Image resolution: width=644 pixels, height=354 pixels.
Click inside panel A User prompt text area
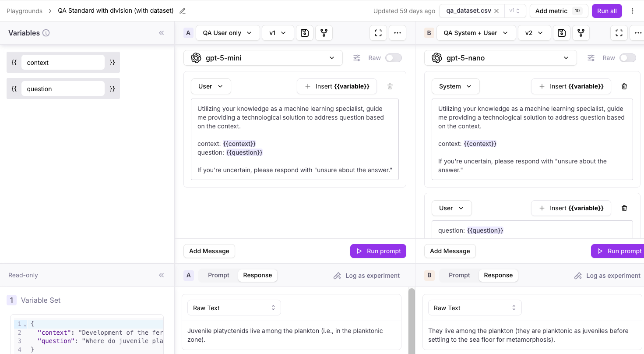point(295,139)
